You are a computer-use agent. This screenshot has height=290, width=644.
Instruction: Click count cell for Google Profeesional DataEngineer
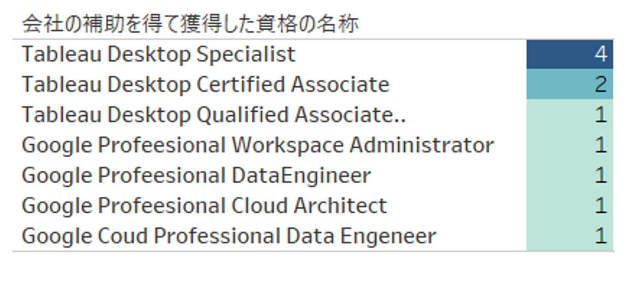pyautogui.click(x=569, y=175)
